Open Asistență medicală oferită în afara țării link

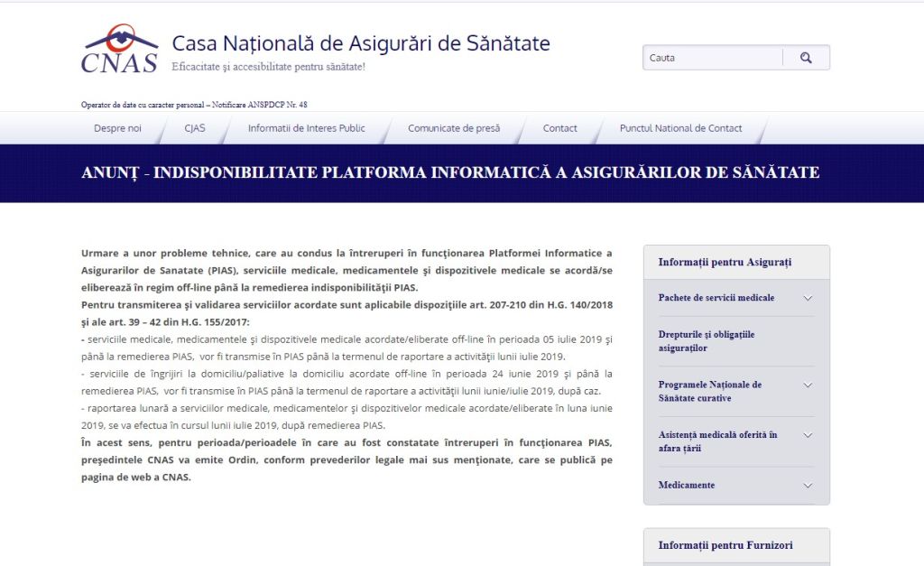coord(717,441)
